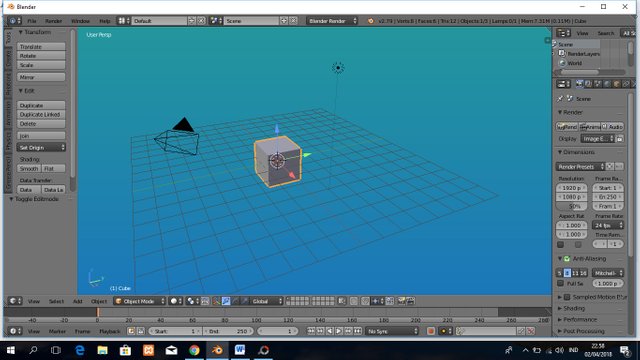Enable the Full Sample checkbox
The width and height of the screenshot is (640, 360).
click(x=561, y=283)
